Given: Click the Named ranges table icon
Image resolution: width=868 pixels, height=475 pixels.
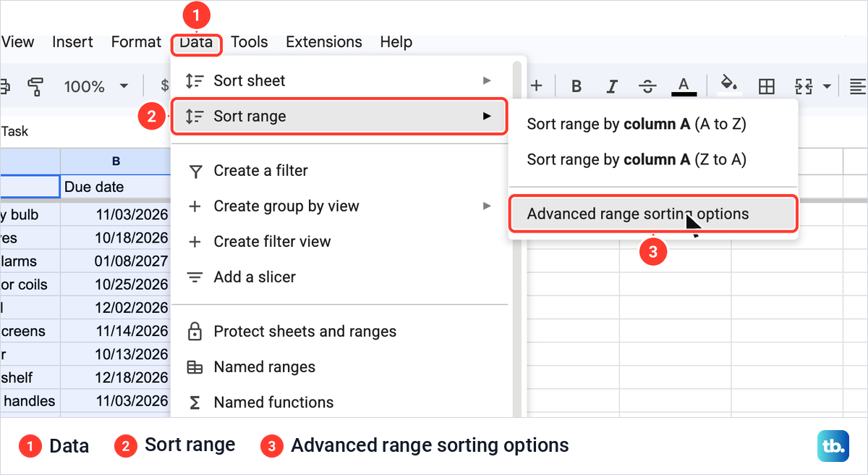Looking at the screenshot, I should (195, 367).
